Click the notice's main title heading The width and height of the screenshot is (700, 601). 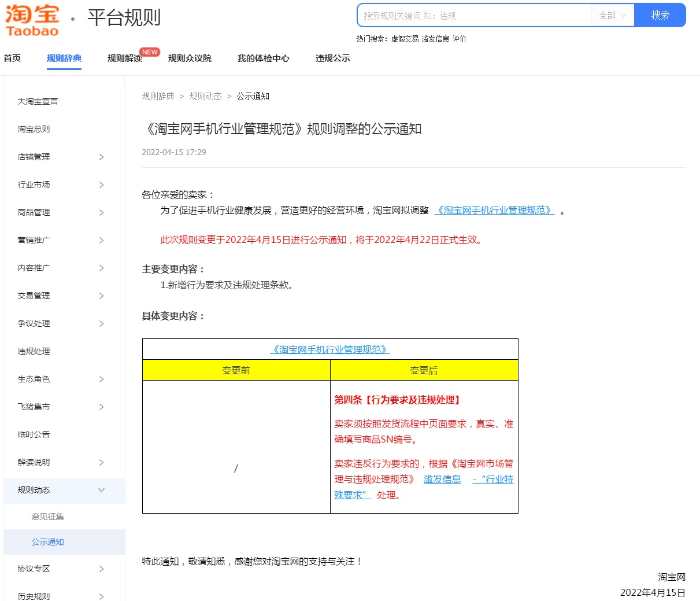(282, 128)
